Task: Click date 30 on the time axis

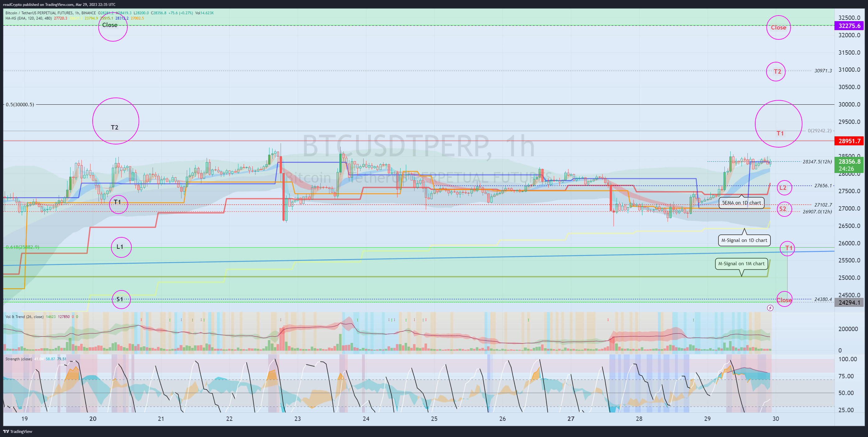Action: [x=776, y=419]
